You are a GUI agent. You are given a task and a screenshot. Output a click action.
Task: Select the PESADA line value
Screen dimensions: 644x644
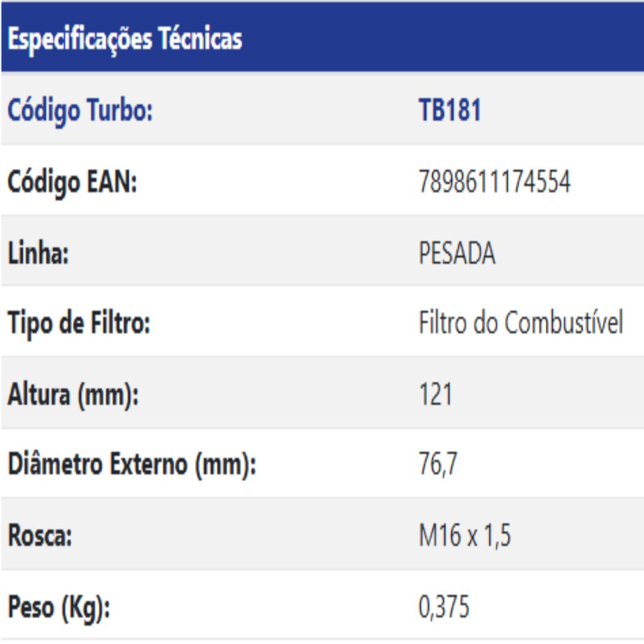[x=457, y=253]
